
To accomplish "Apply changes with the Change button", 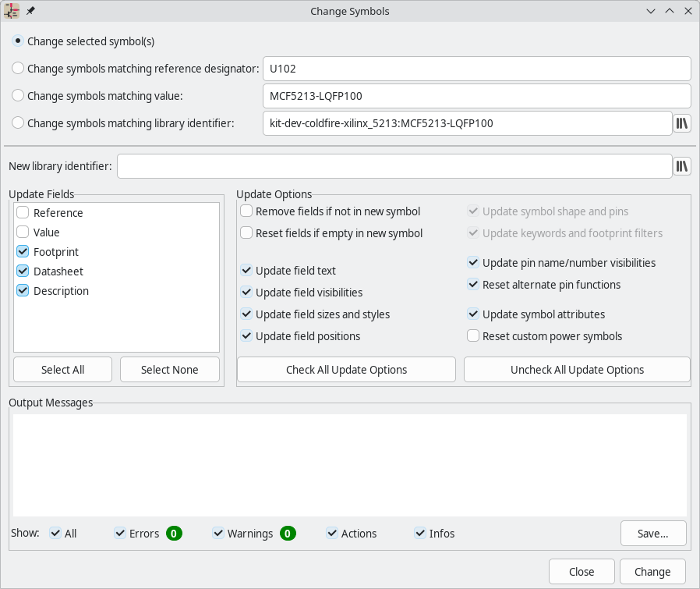I will tap(652, 571).
